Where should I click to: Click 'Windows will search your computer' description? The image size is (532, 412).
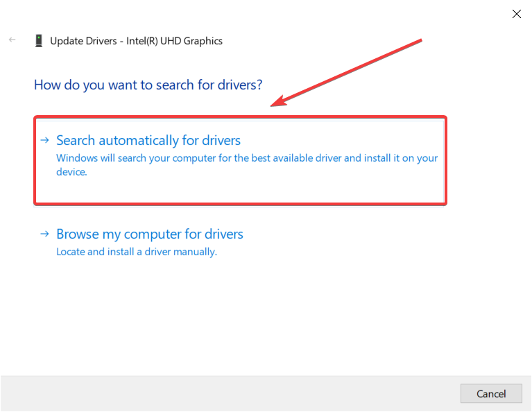(x=247, y=165)
